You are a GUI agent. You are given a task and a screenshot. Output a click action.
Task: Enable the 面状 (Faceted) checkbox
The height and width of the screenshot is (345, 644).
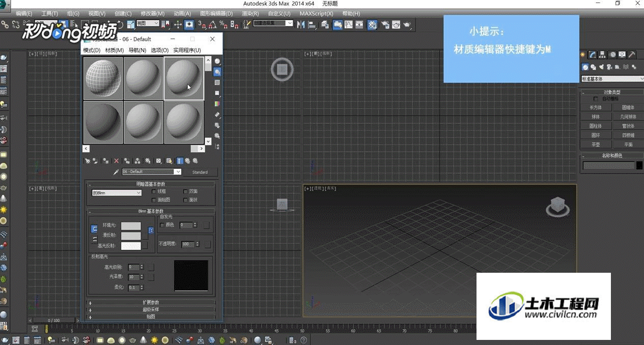coord(186,200)
